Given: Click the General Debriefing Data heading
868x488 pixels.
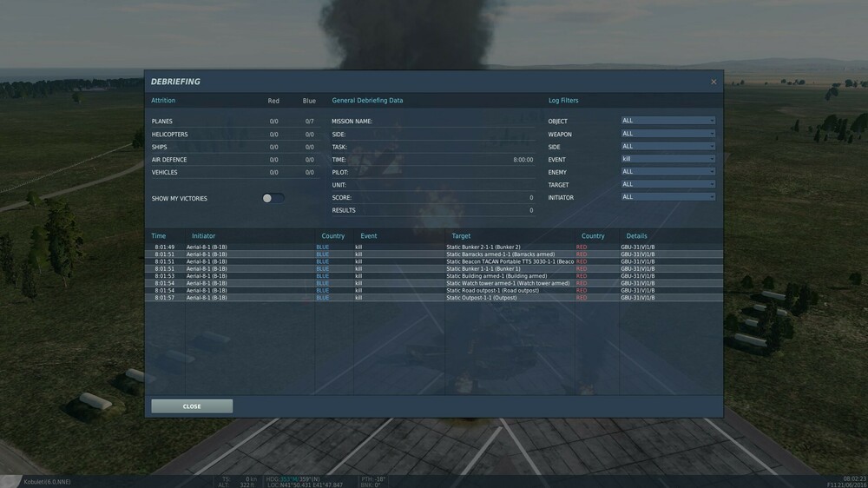Looking at the screenshot, I should tap(367, 100).
